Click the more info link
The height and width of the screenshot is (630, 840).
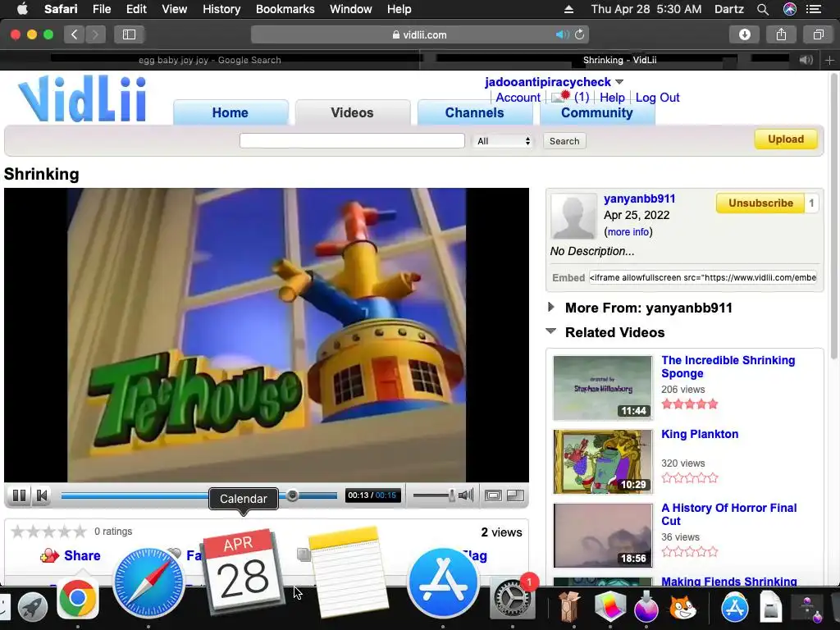[628, 232]
